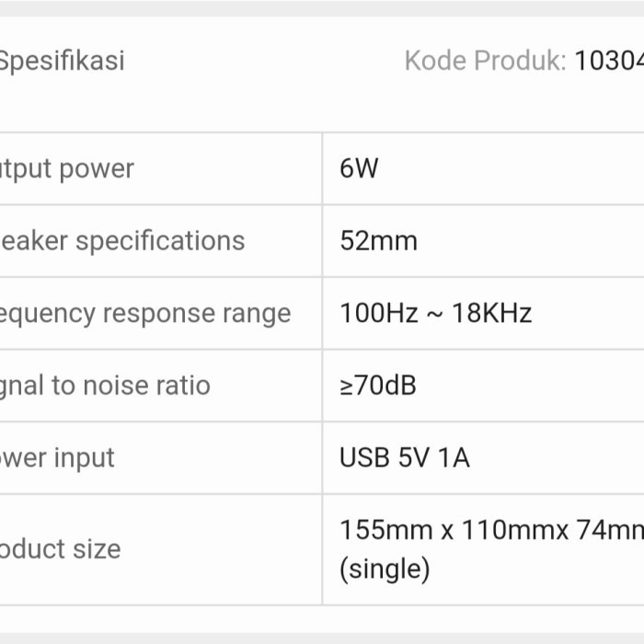Click the Frequency response range label
Viewport: 644px width, 644px height.
point(144,314)
